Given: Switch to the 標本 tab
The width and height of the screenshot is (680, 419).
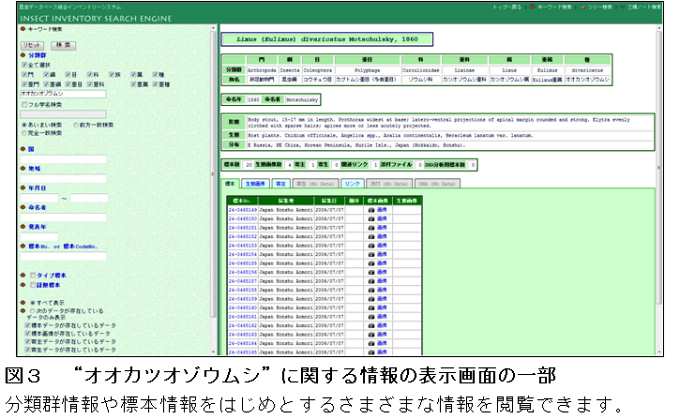Looking at the screenshot, I should [231, 184].
